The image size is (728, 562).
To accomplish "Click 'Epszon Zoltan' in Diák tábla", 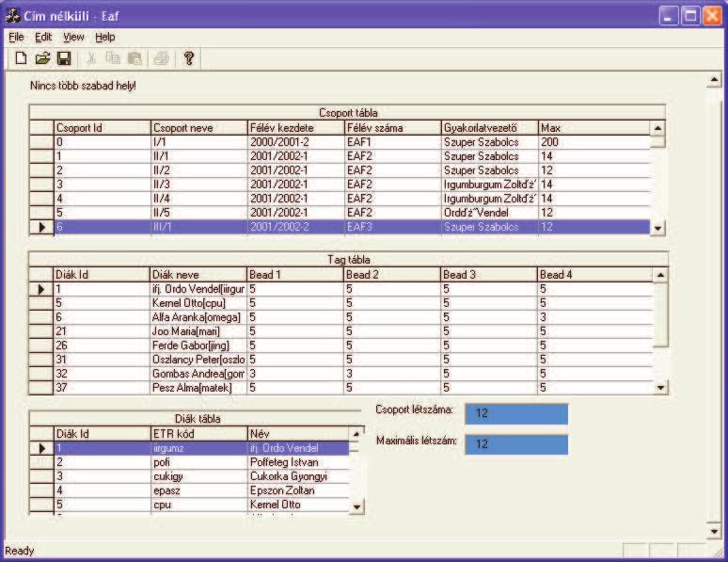I will coord(298,490).
